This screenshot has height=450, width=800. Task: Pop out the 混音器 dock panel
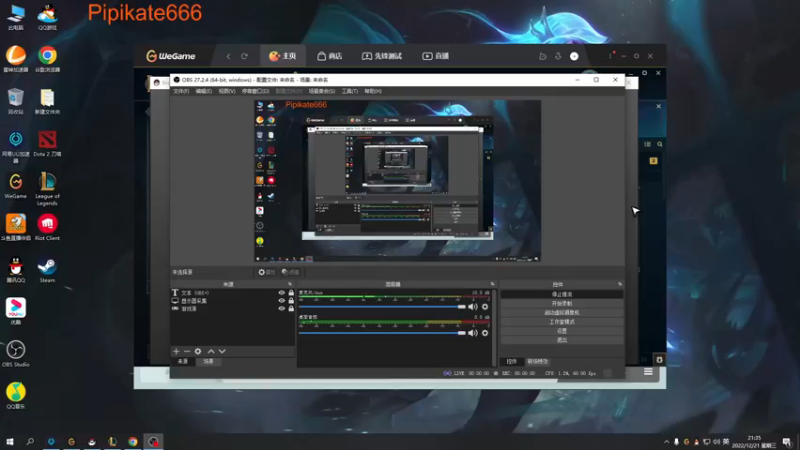[492, 284]
